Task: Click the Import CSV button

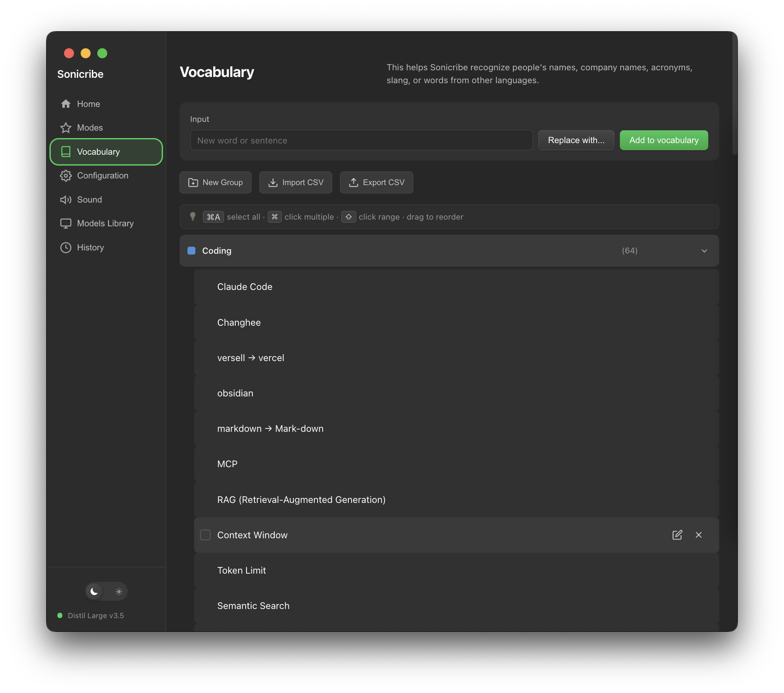Action: pyautogui.click(x=296, y=182)
